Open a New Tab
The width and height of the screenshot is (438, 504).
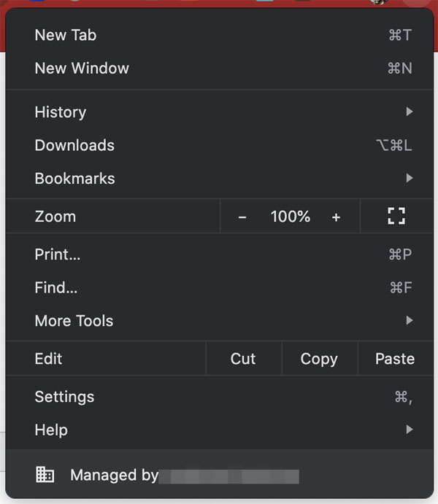66,35
